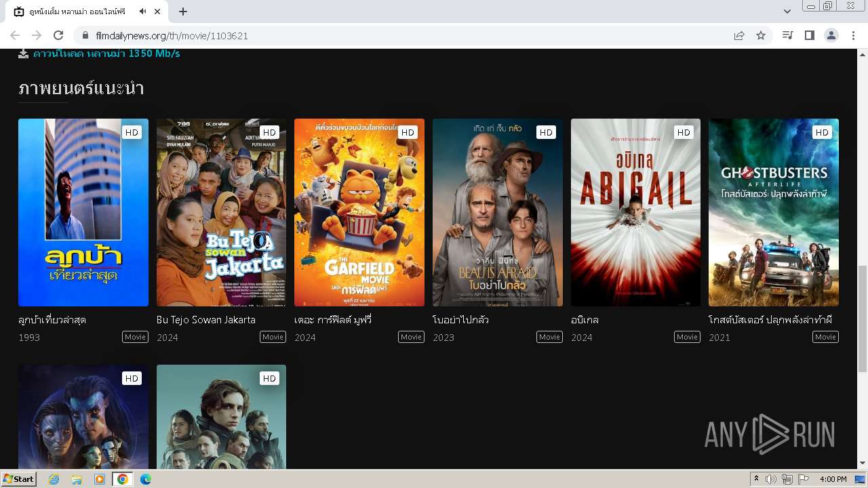Click the ภาพยนตร์แนะนำ heading

81,89
